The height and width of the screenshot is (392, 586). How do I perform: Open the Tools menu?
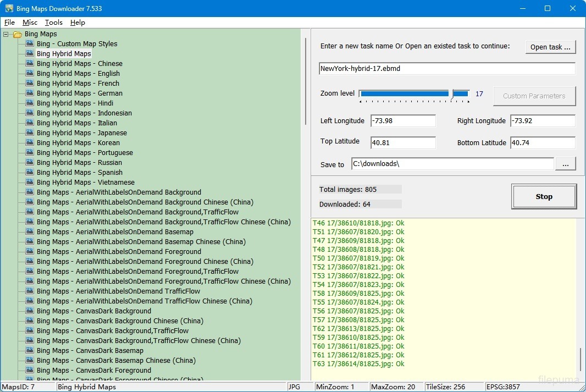[53, 23]
